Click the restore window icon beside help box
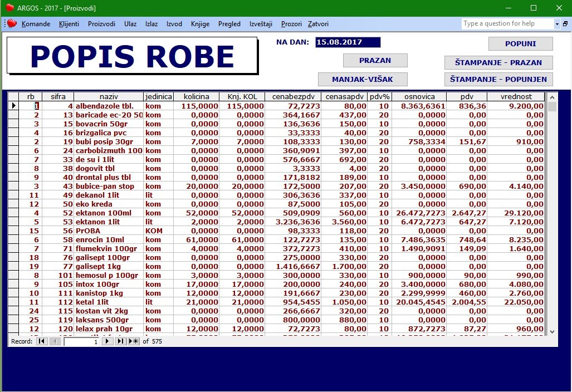 (x=565, y=24)
